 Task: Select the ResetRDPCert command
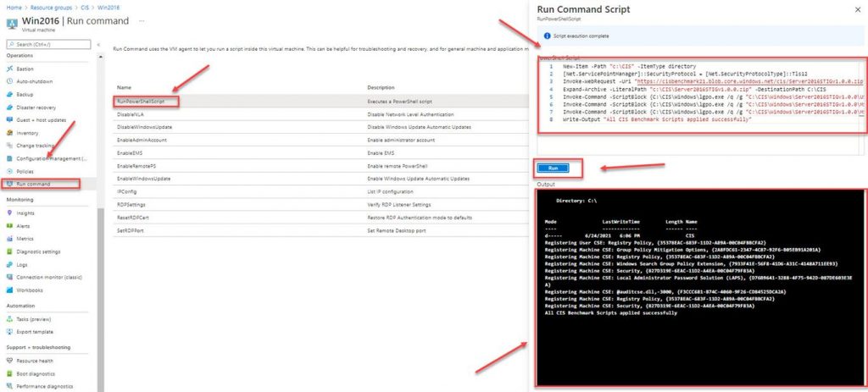tap(133, 218)
